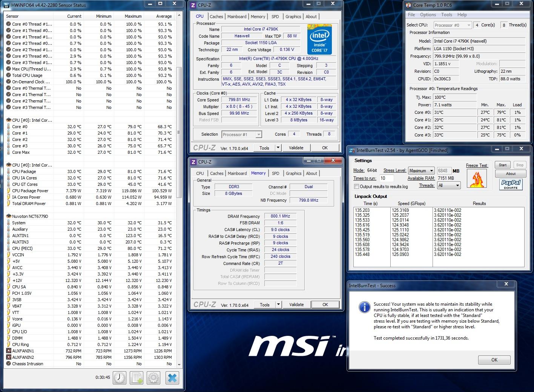Click Start button in IntelBurnTest
The height and width of the screenshot is (392, 534).
click(x=503, y=165)
